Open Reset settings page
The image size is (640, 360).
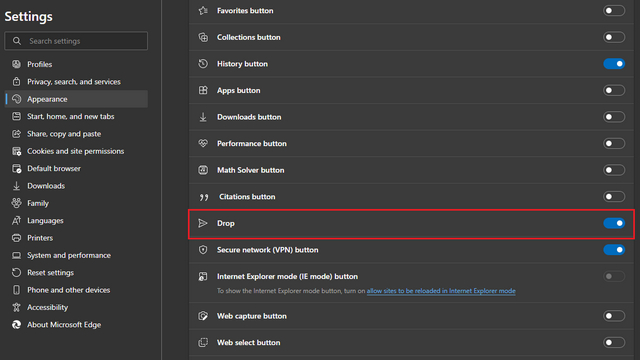pos(76,273)
